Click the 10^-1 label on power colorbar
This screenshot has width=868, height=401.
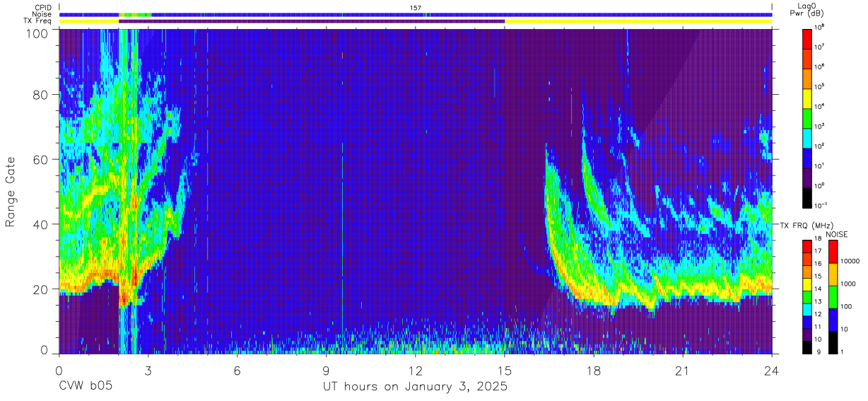tap(821, 204)
